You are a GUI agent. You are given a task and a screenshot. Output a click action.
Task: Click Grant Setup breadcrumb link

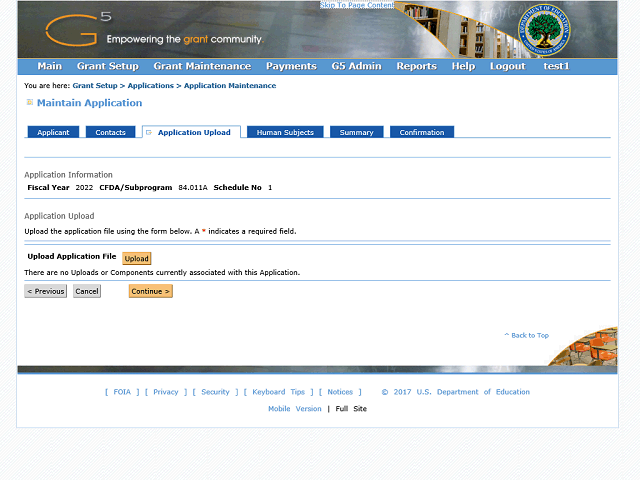coord(95,86)
